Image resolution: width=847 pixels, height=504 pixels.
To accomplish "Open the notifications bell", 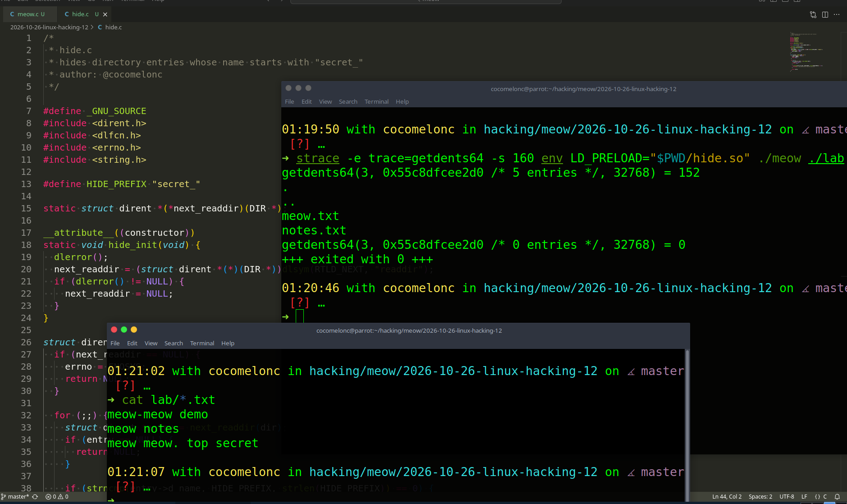I will click(837, 496).
